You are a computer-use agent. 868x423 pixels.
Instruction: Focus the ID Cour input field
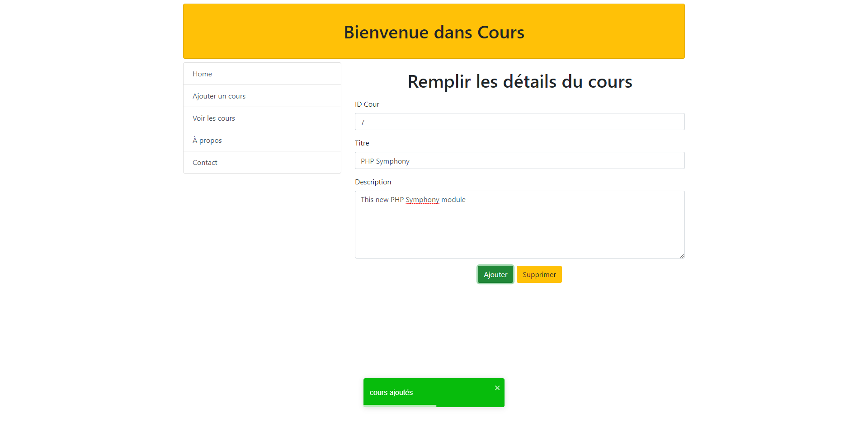click(x=519, y=122)
